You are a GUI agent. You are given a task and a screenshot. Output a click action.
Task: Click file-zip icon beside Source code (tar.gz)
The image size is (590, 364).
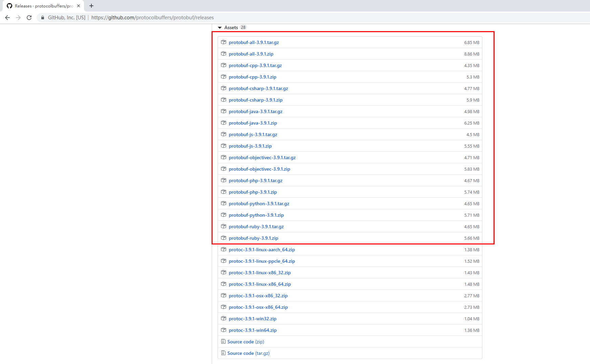[223, 353]
